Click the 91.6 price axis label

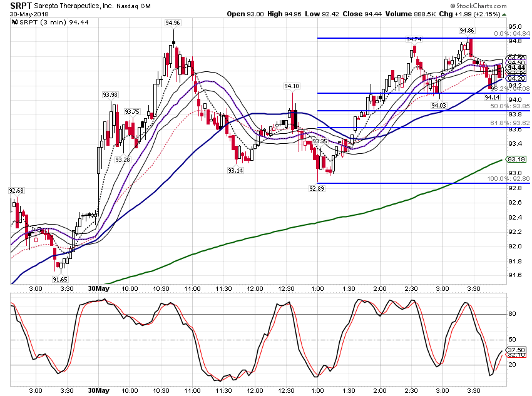[x=514, y=275]
